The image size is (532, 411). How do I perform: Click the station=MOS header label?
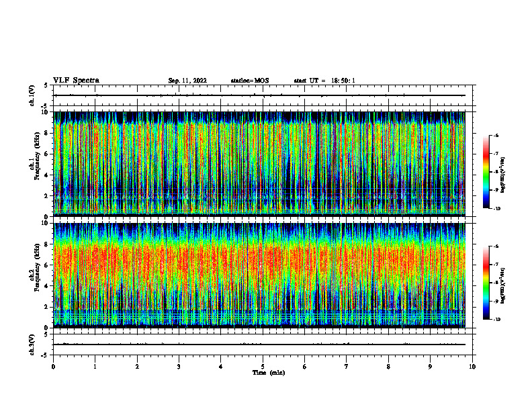point(250,81)
